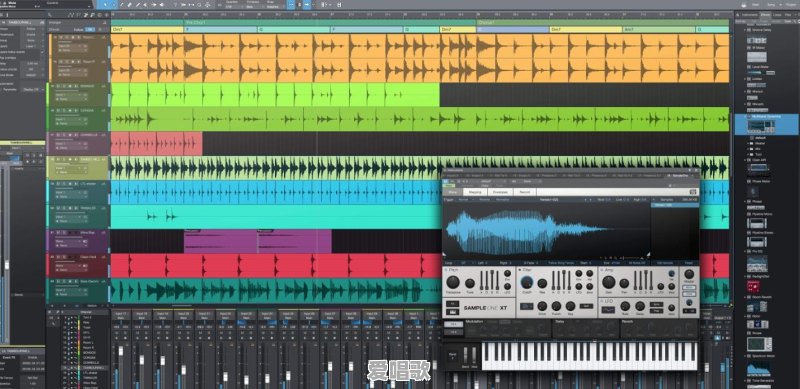This screenshot has height=389, width=800.
Task: Click the master Volume knob in SampleOne XT
Action: (689, 274)
